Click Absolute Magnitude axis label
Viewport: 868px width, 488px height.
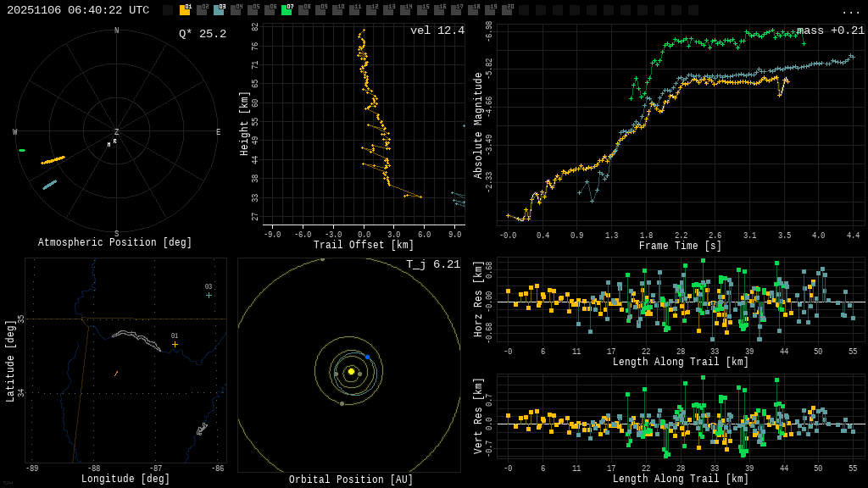tap(478, 125)
